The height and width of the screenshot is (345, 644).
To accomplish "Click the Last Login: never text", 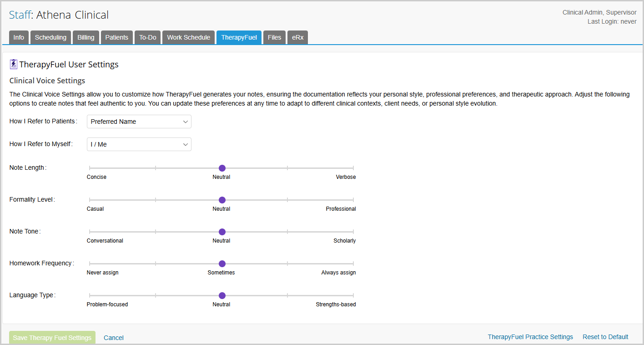I will click(x=612, y=21).
